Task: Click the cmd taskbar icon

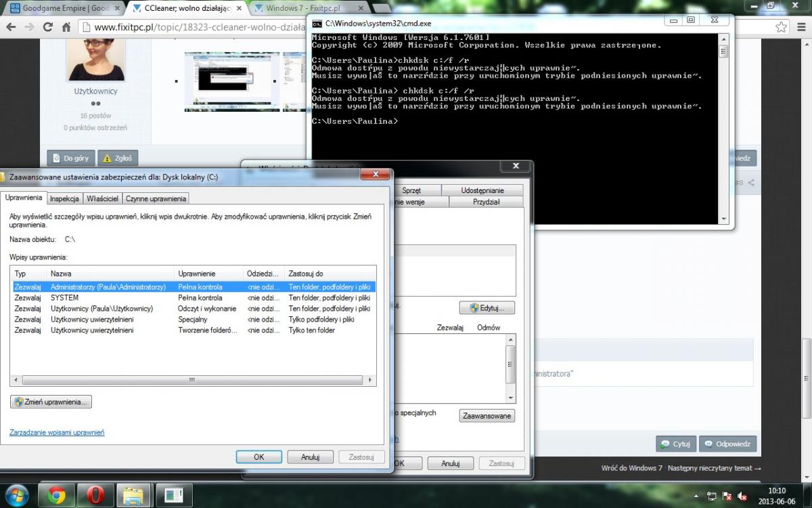Action: coord(174,495)
